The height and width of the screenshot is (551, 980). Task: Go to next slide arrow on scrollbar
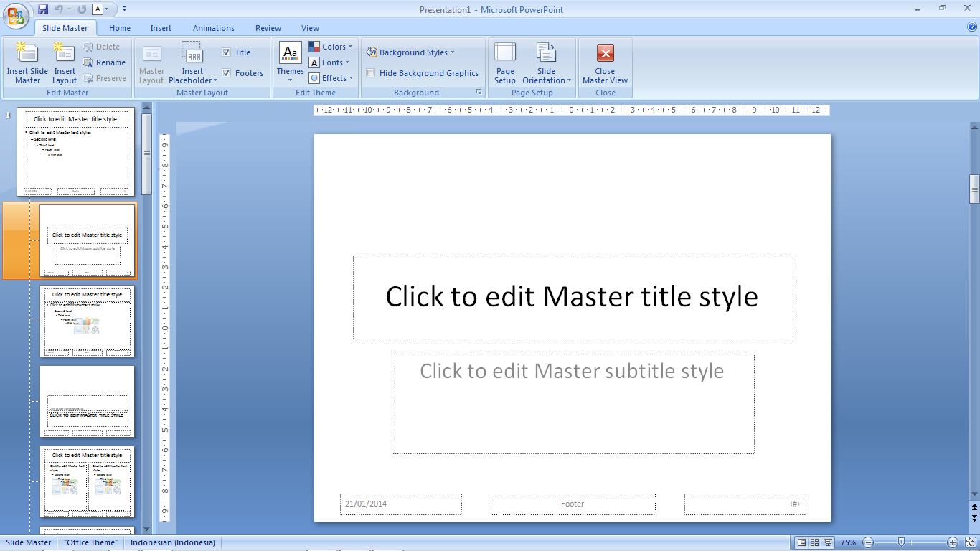click(974, 517)
